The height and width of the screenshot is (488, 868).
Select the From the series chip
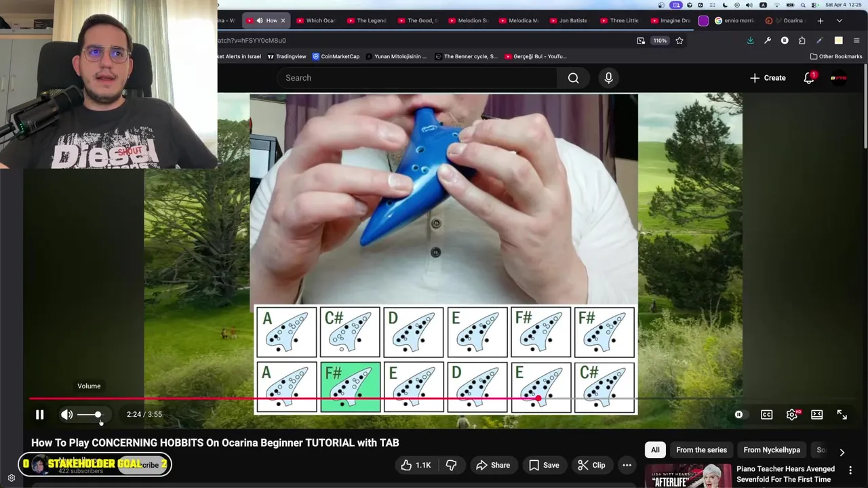point(701,450)
